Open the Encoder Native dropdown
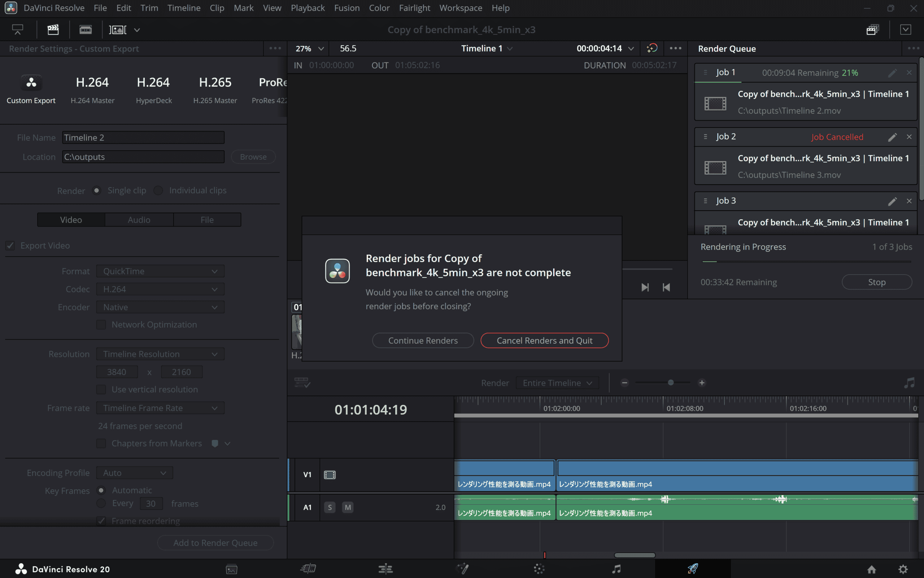Screen dimensions: 924x578 click(x=160, y=307)
